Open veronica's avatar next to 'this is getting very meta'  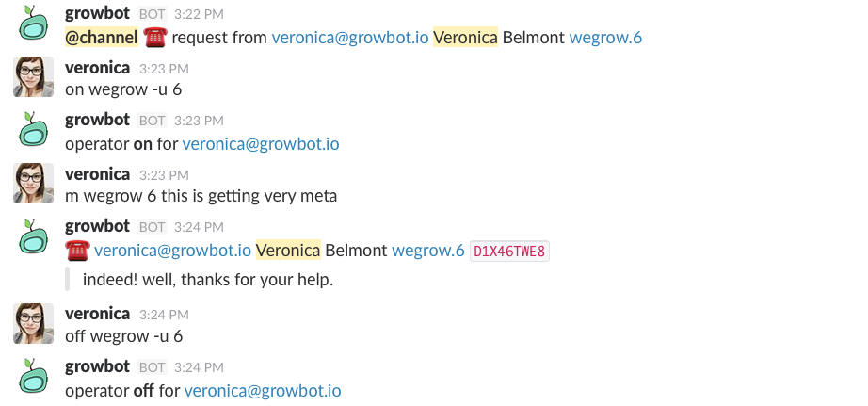pyautogui.click(x=33, y=183)
